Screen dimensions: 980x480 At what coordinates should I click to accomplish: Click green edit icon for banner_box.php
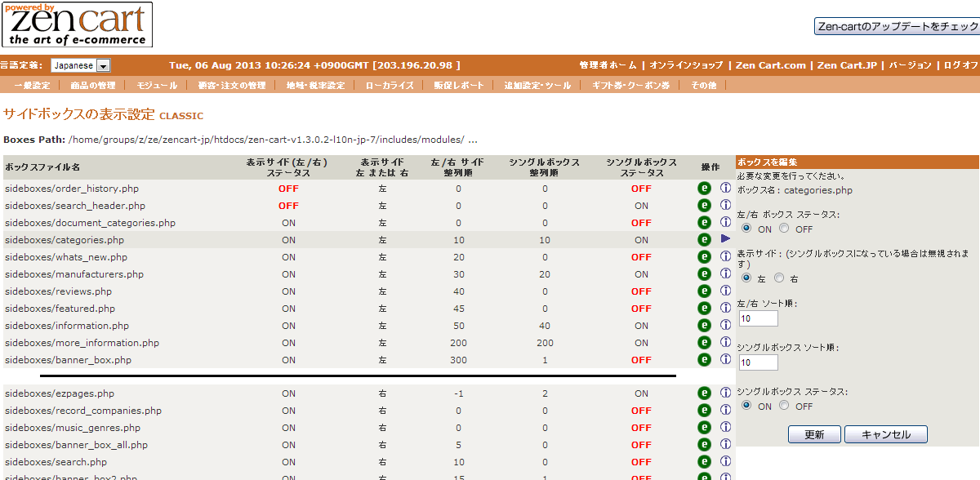coord(704,360)
